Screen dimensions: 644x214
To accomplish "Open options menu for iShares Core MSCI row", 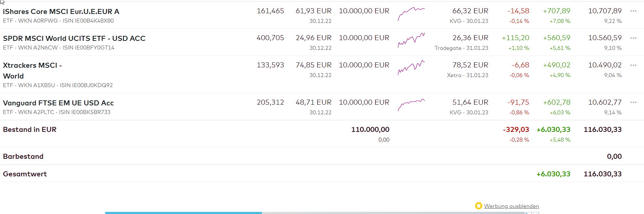I will (633, 11).
